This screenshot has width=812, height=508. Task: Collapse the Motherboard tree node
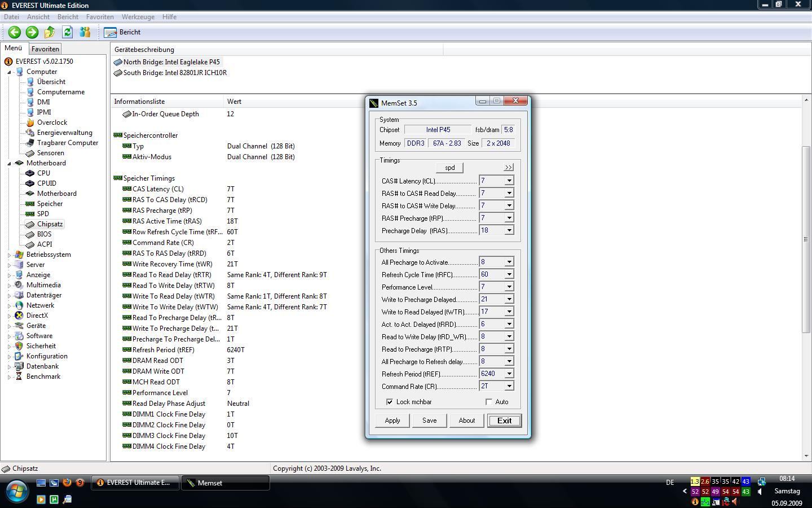click(9, 163)
